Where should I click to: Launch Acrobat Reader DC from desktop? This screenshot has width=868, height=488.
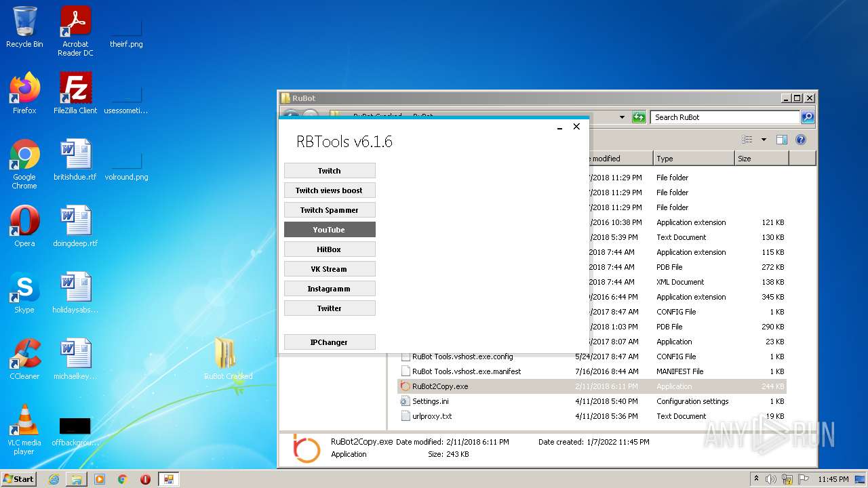(75, 31)
